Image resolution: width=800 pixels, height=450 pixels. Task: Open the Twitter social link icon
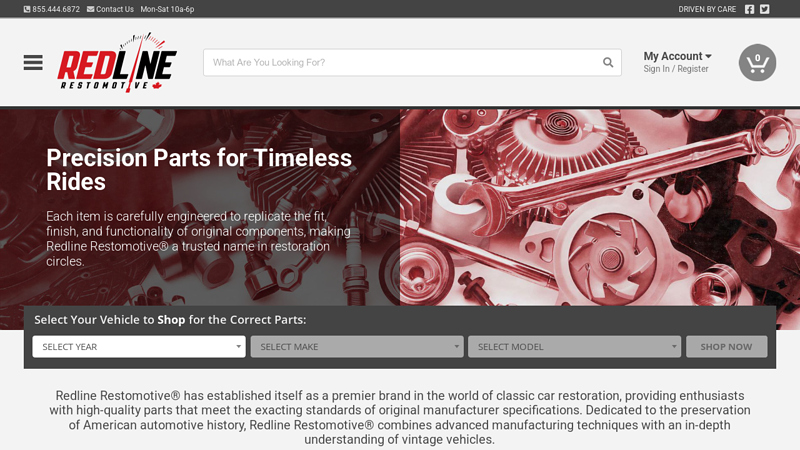[x=765, y=9]
